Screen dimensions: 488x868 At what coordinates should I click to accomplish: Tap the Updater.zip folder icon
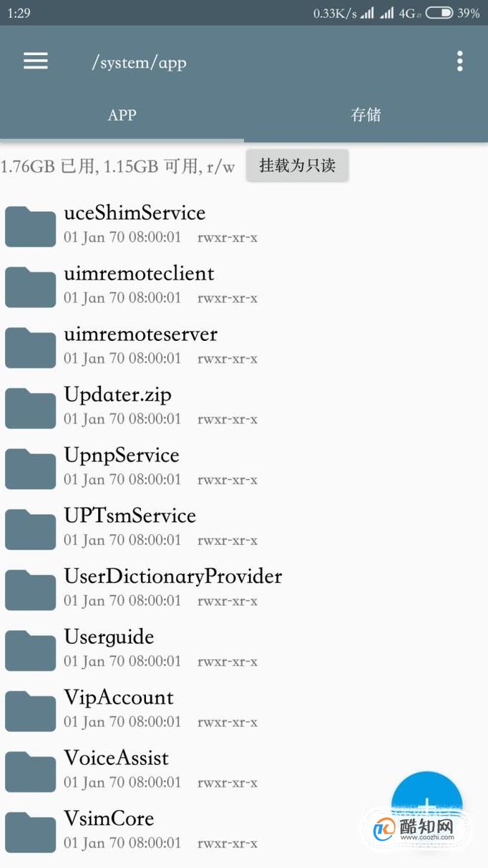30,408
